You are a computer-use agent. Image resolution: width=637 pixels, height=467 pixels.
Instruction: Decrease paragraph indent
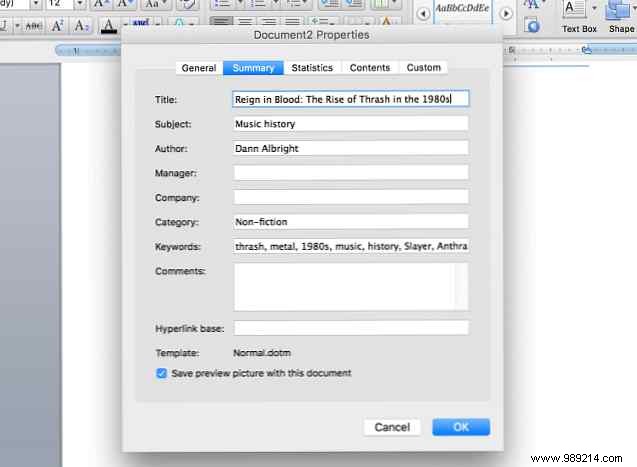[329, 4]
